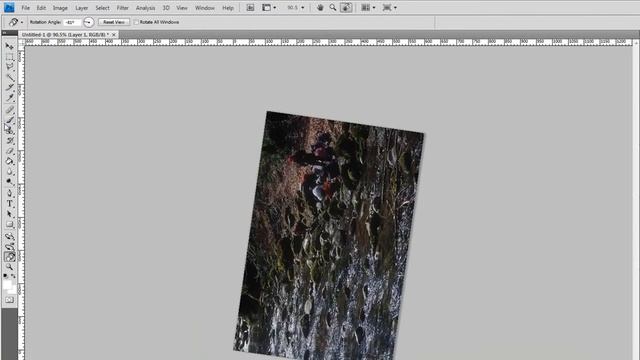
Task: Open the Help menu
Action: click(228, 8)
